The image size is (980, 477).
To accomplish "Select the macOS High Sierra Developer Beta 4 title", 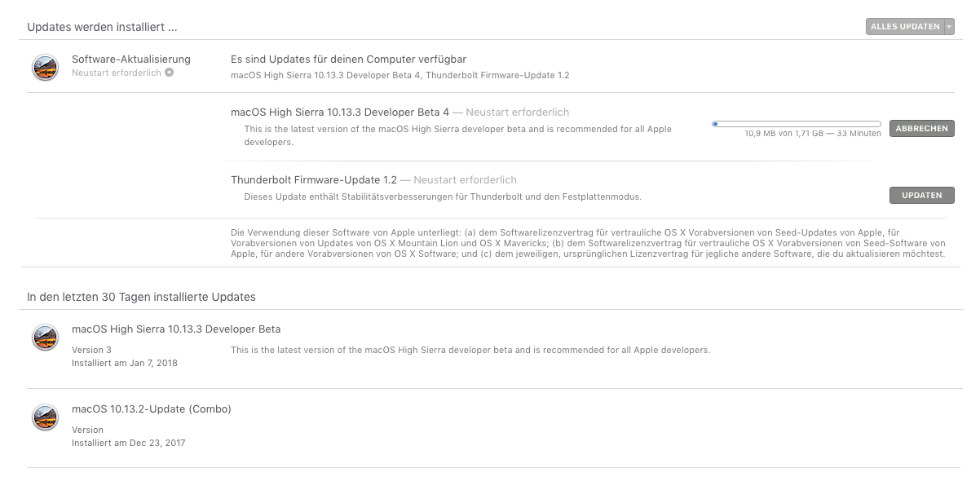I will click(x=340, y=113).
